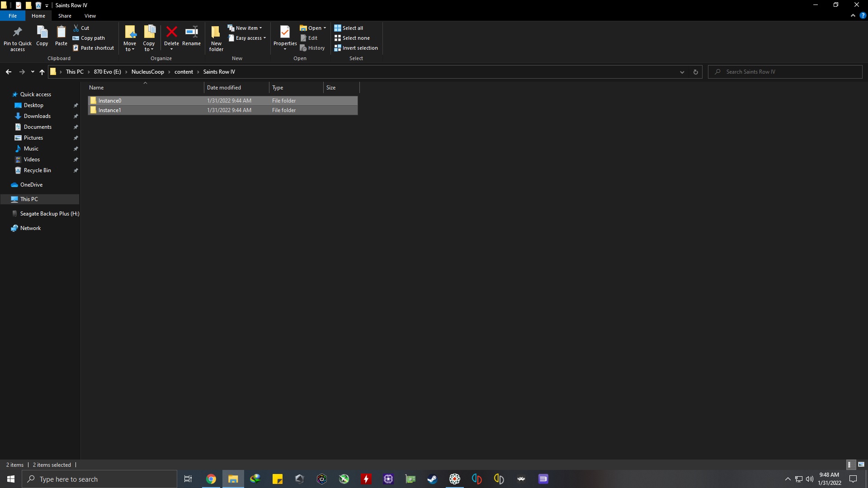The height and width of the screenshot is (488, 868).
Task: Click Paste shortcut
Action: (x=93, y=48)
